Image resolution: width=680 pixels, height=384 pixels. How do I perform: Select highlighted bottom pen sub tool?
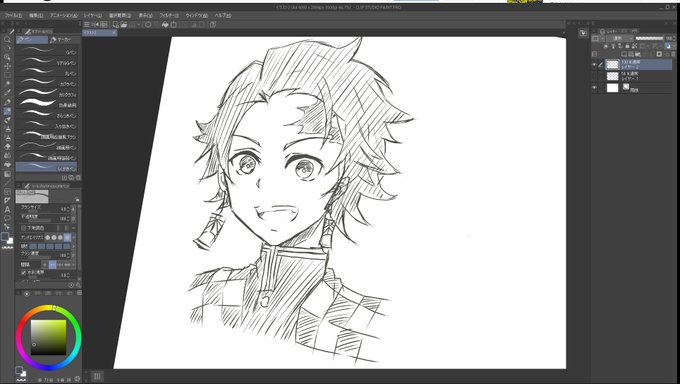(x=46, y=167)
